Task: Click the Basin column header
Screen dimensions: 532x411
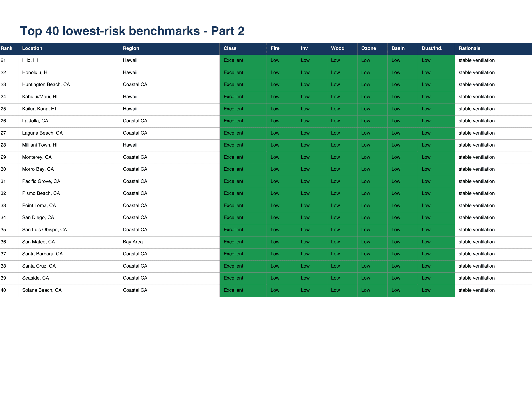Action: [x=403, y=49]
